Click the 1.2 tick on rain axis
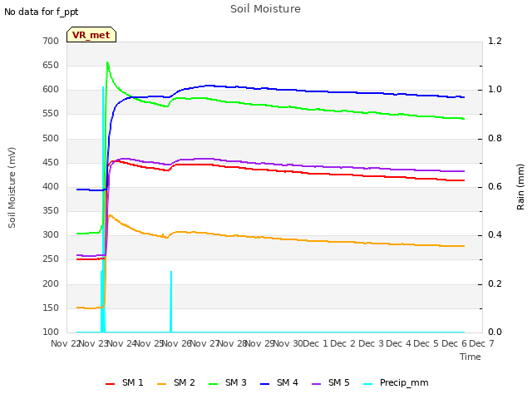 pyautogui.click(x=495, y=41)
